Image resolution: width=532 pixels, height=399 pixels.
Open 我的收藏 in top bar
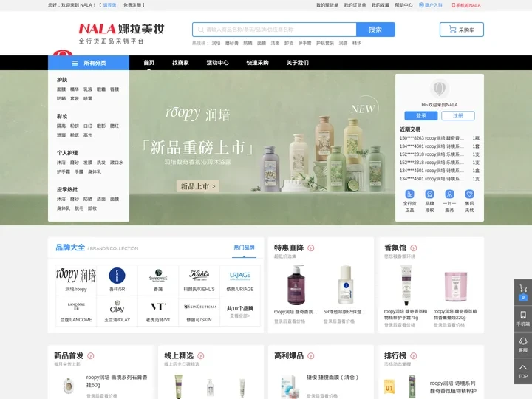pos(381,5)
